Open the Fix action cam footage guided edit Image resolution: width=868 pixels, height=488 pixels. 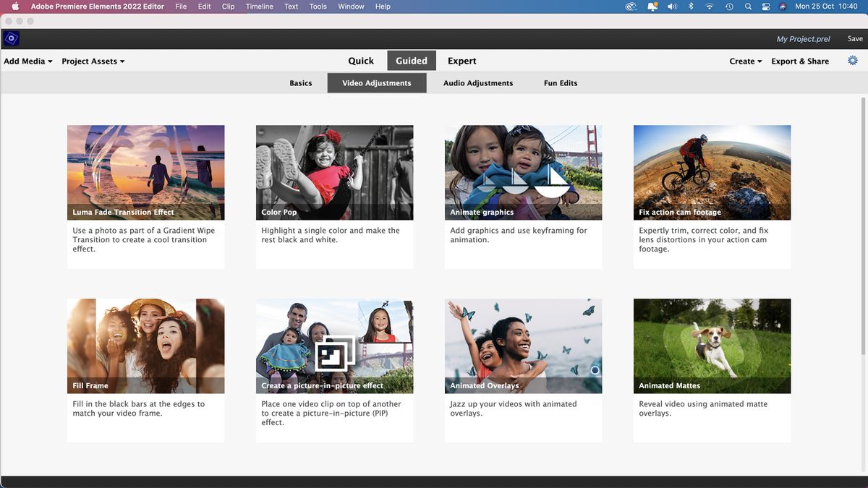pyautogui.click(x=712, y=172)
